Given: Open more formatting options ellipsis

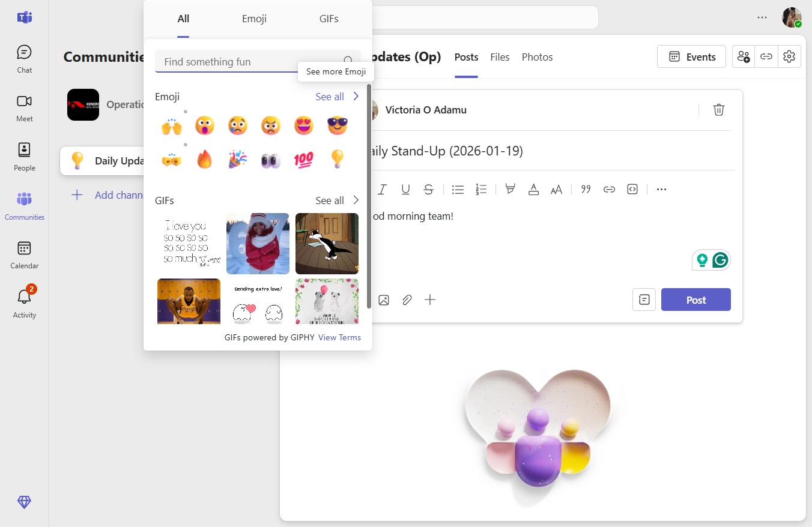Looking at the screenshot, I should pos(662,190).
